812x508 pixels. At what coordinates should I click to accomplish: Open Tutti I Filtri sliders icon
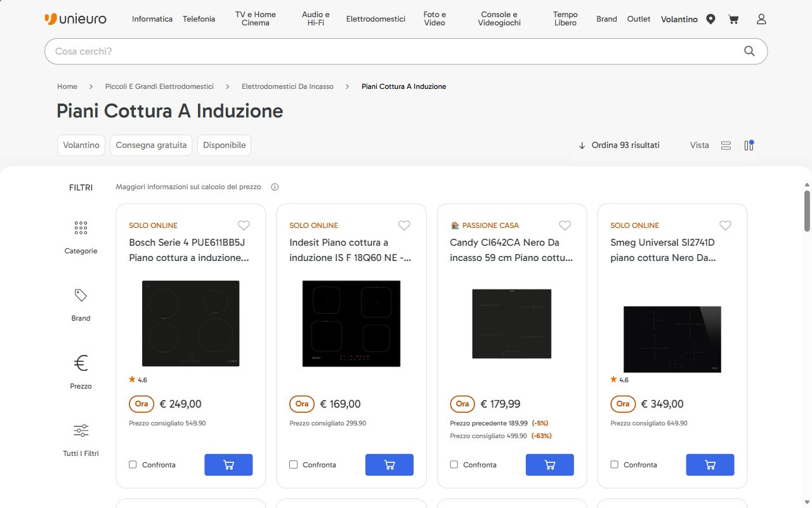pyautogui.click(x=81, y=431)
